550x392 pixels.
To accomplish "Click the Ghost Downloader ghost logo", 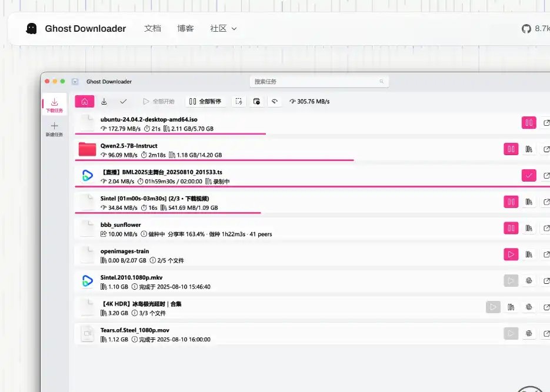I will [32, 28].
